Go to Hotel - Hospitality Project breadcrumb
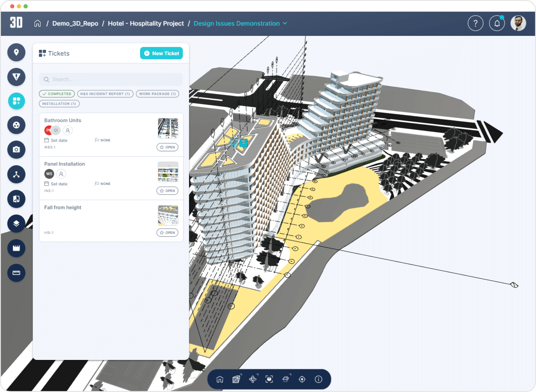536x392 pixels. click(x=146, y=23)
